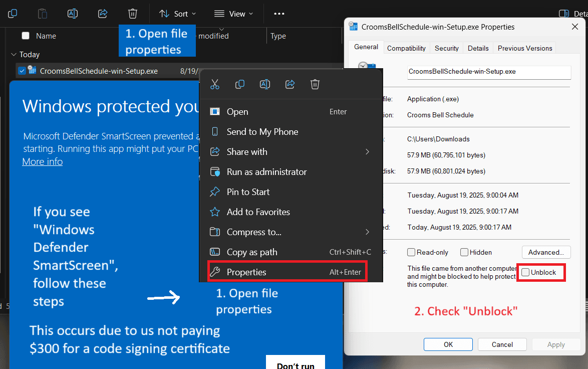The width and height of the screenshot is (588, 369).
Task: Click the Type column header
Action: pyautogui.click(x=278, y=36)
